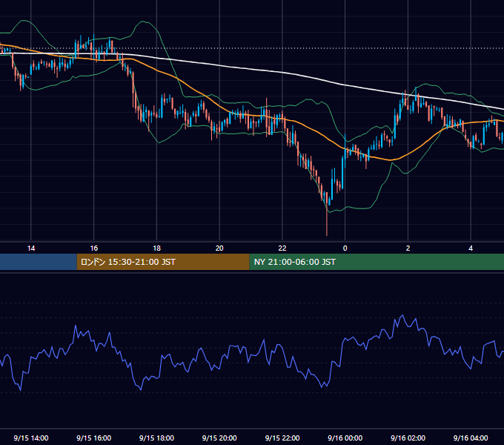Viewport: 504px width, 445px height.
Task: Click the 18 hour axis label
Action: (x=156, y=248)
